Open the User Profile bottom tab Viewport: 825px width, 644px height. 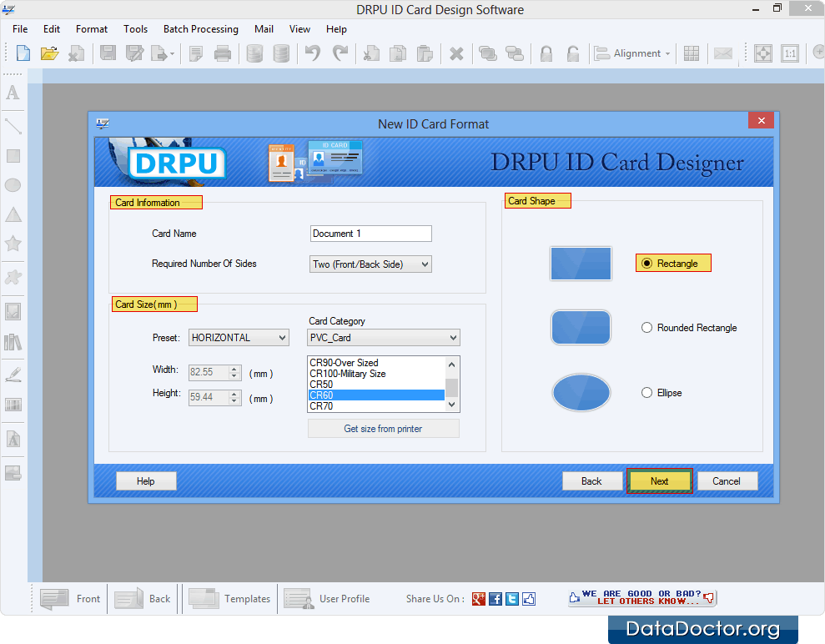pos(327,599)
